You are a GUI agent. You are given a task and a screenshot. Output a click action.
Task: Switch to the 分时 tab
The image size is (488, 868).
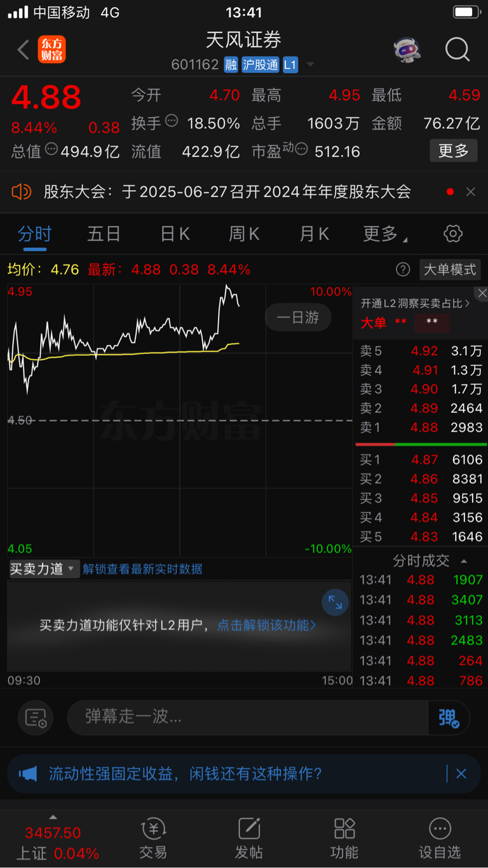(34, 234)
